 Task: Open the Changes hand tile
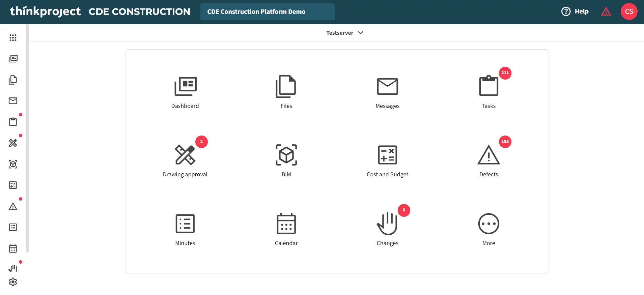click(x=387, y=229)
